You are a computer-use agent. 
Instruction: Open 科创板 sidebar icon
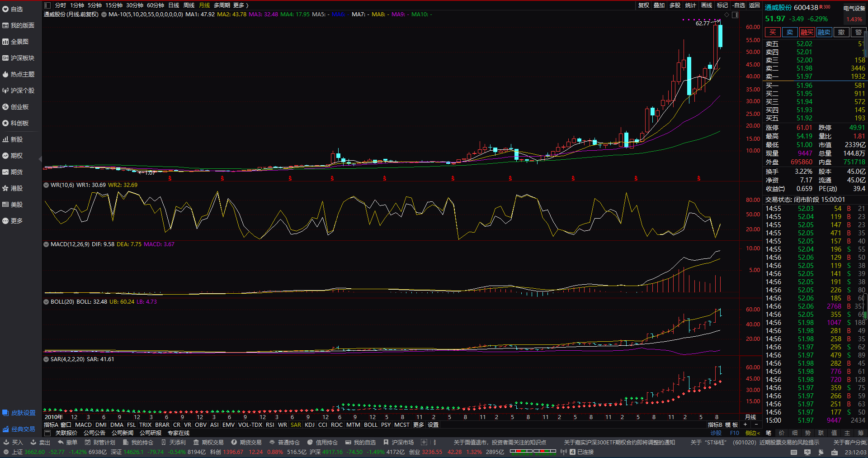pyautogui.click(x=5, y=123)
